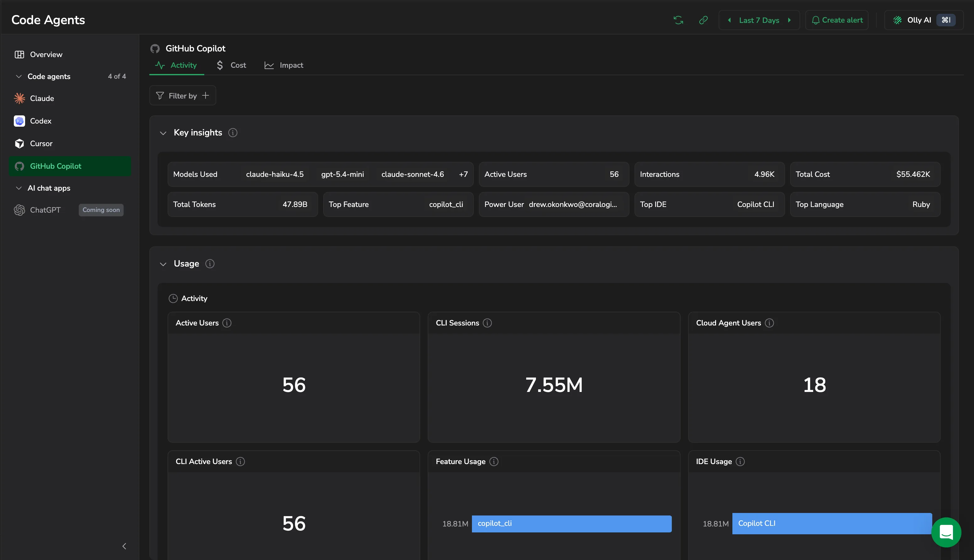The image size is (974, 560).
Task: Go to next time range arrow
Action: pos(789,20)
